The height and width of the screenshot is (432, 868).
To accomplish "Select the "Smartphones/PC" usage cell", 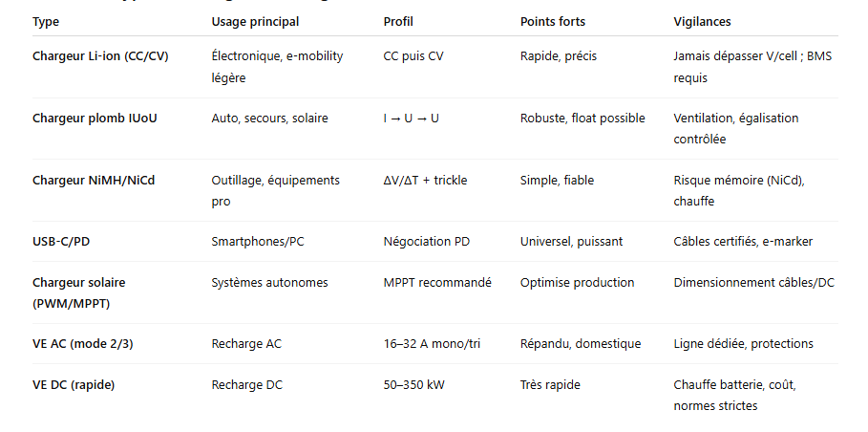I will point(258,242).
